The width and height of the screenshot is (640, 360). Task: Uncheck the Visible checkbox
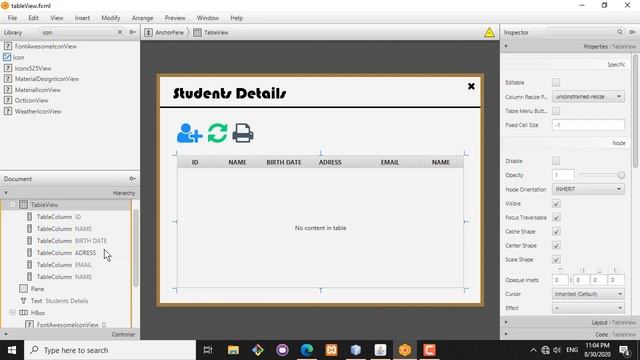tap(556, 203)
